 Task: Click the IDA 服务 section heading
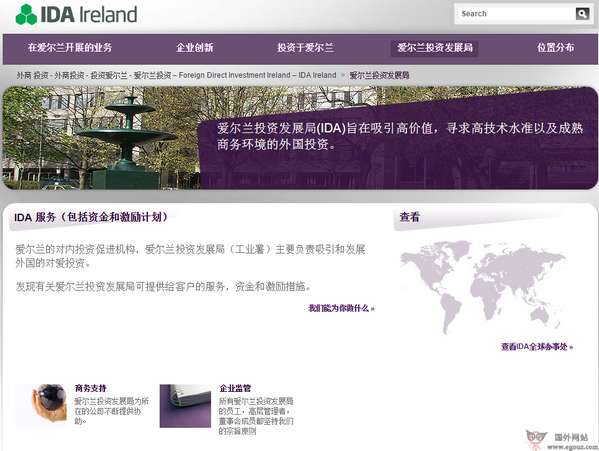[91, 217]
